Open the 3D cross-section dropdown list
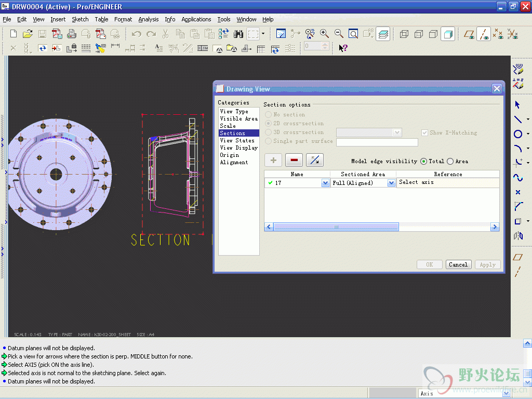The height and width of the screenshot is (399, 532). click(397, 132)
